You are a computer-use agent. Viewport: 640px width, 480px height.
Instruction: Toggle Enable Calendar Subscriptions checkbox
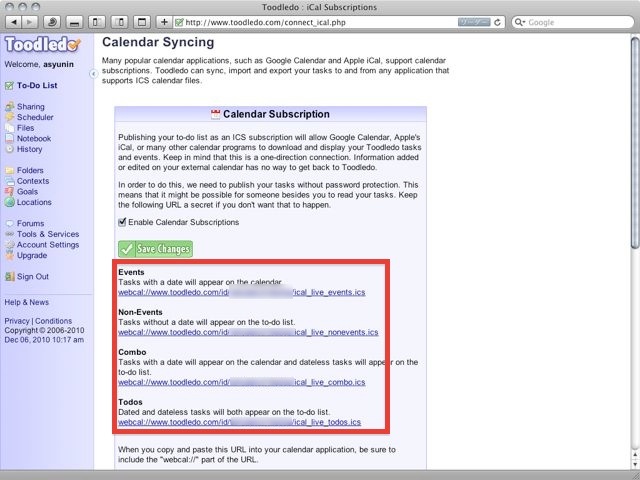pyautogui.click(x=122, y=222)
